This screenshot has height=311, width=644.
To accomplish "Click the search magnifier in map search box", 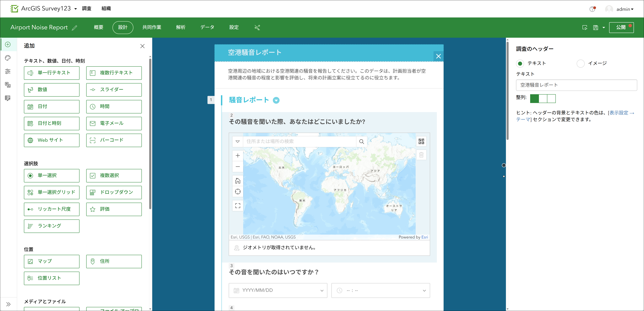I will tap(362, 142).
